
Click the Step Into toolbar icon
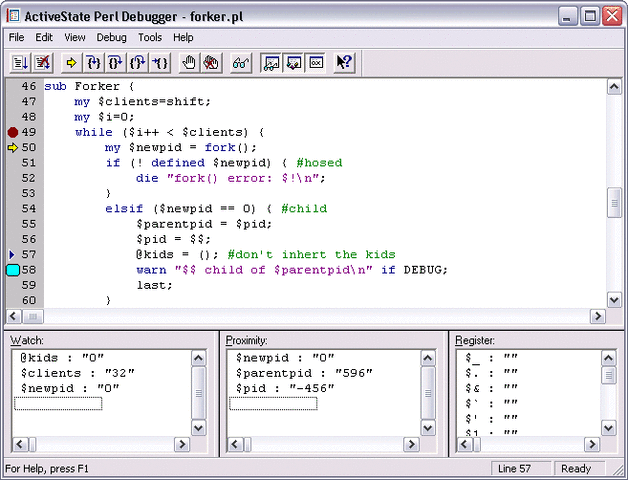point(94,63)
